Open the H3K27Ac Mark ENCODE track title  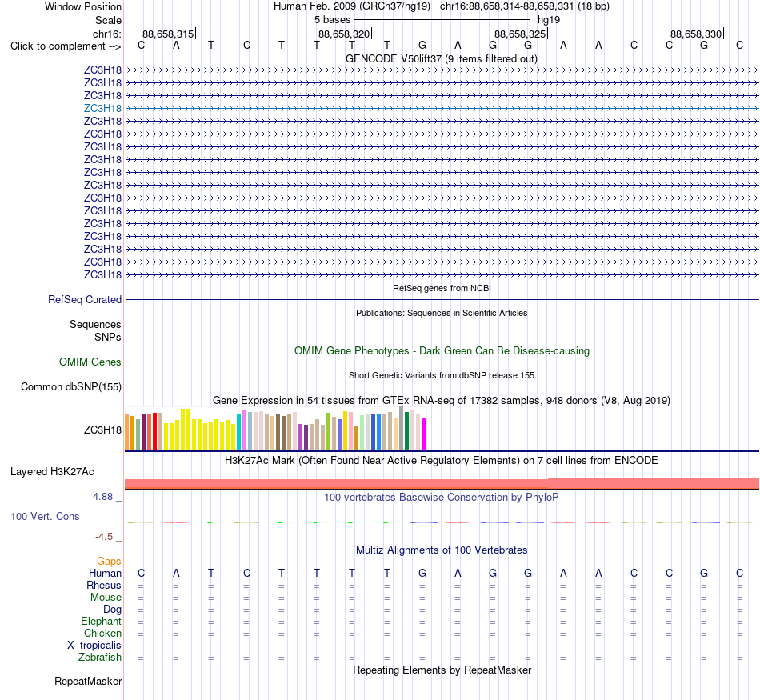click(x=442, y=461)
